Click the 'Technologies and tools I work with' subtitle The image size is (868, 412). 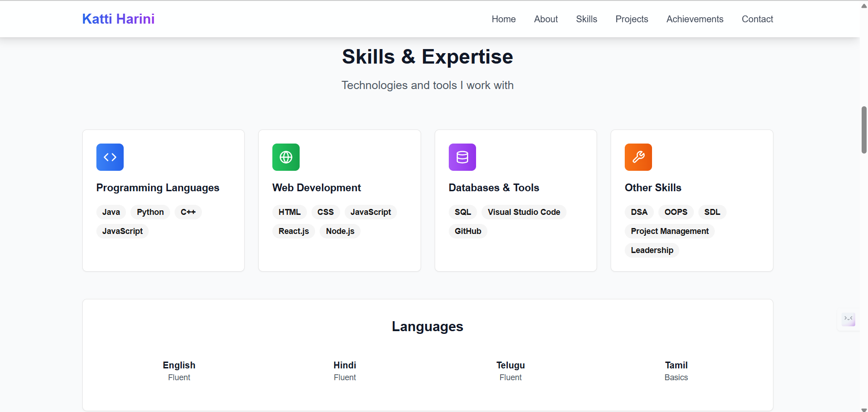427,85
